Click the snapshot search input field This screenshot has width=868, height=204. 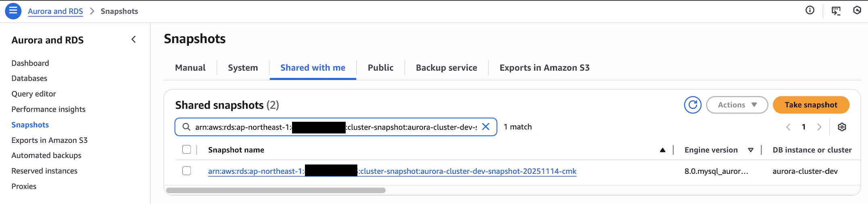click(336, 127)
